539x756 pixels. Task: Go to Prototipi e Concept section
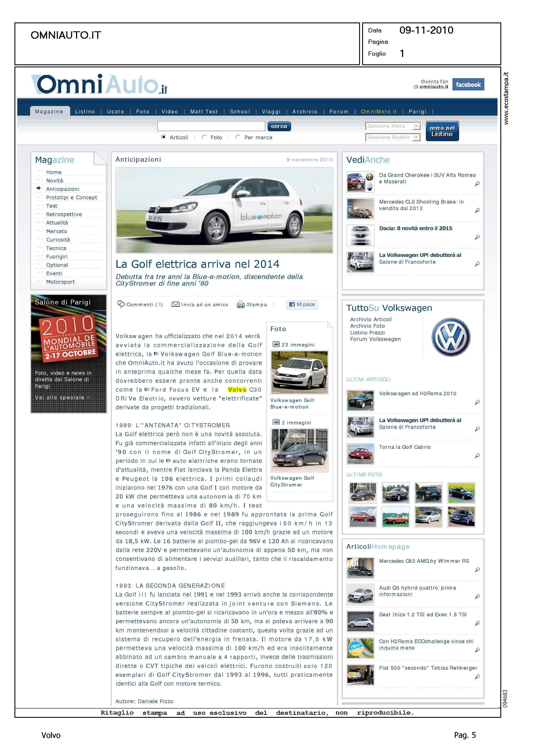click(71, 197)
